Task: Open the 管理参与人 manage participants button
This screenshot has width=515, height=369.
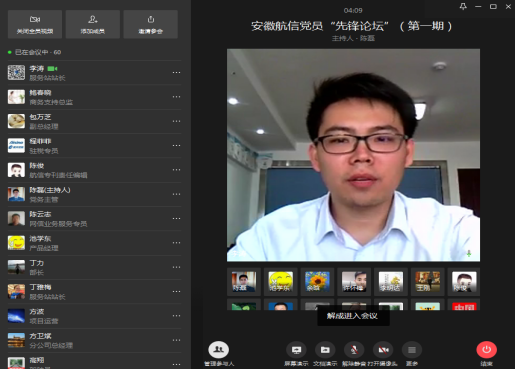Action: [219, 354]
